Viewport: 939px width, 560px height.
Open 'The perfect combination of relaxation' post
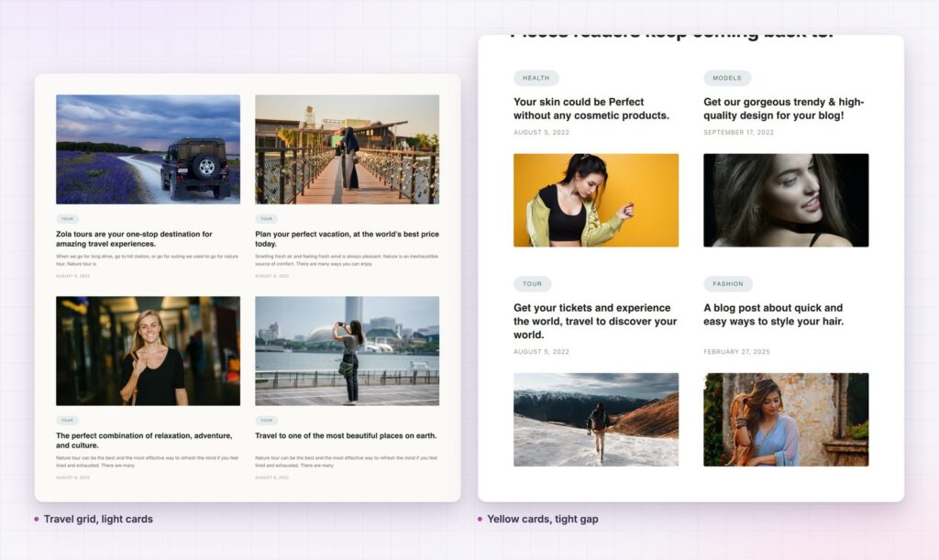(x=144, y=440)
